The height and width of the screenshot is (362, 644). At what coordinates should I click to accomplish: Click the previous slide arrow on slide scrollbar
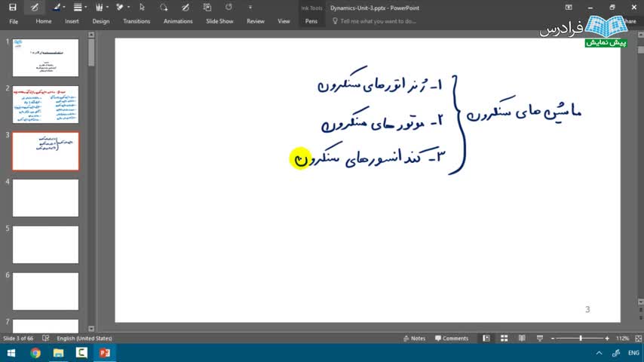pos(641,310)
